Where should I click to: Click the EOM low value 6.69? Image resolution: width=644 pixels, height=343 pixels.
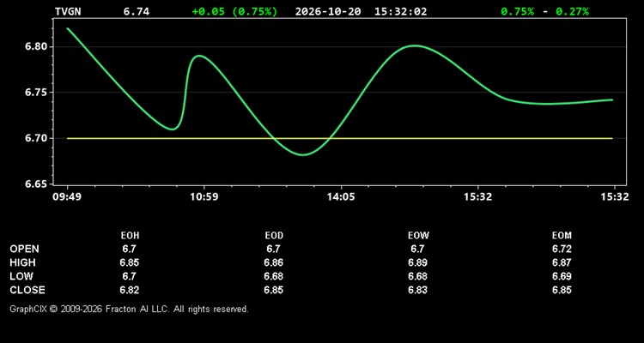pos(562,276)
